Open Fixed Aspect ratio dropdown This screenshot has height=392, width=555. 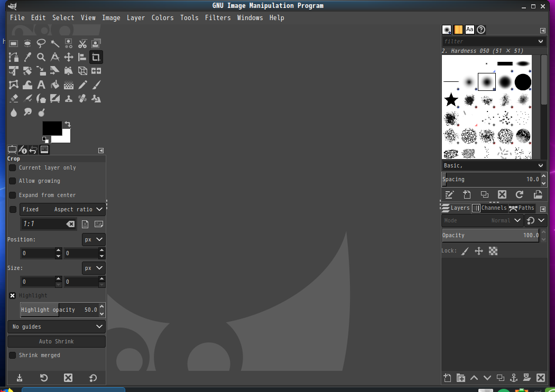[62, 209]
